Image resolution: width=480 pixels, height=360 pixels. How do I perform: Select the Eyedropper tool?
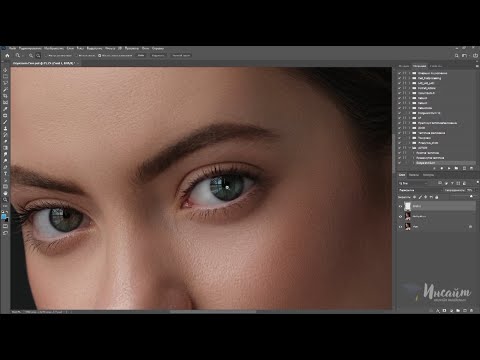pyautogui.click(x=5, y=109)
